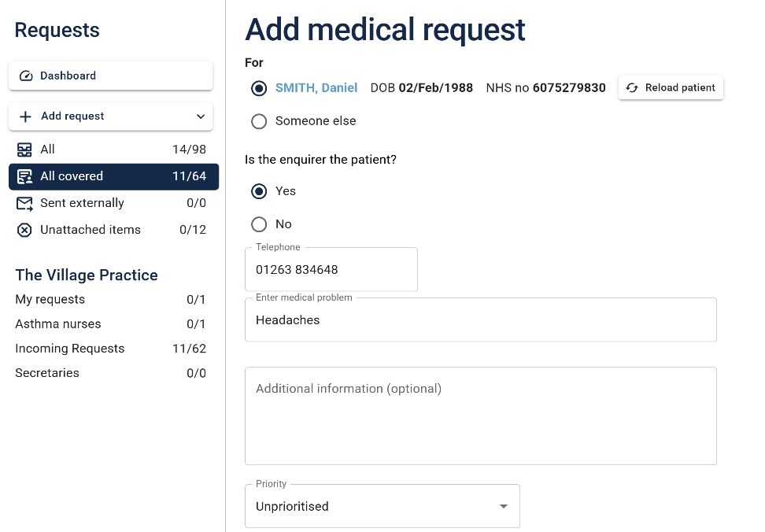Click the All covered list icon
765x532 pixels.
pyautogui.click(x=24, y=176)
